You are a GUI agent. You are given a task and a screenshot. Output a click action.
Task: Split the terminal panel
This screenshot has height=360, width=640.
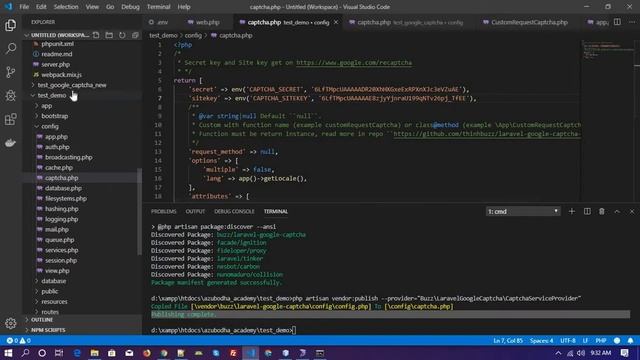click(x=587, y=211)
